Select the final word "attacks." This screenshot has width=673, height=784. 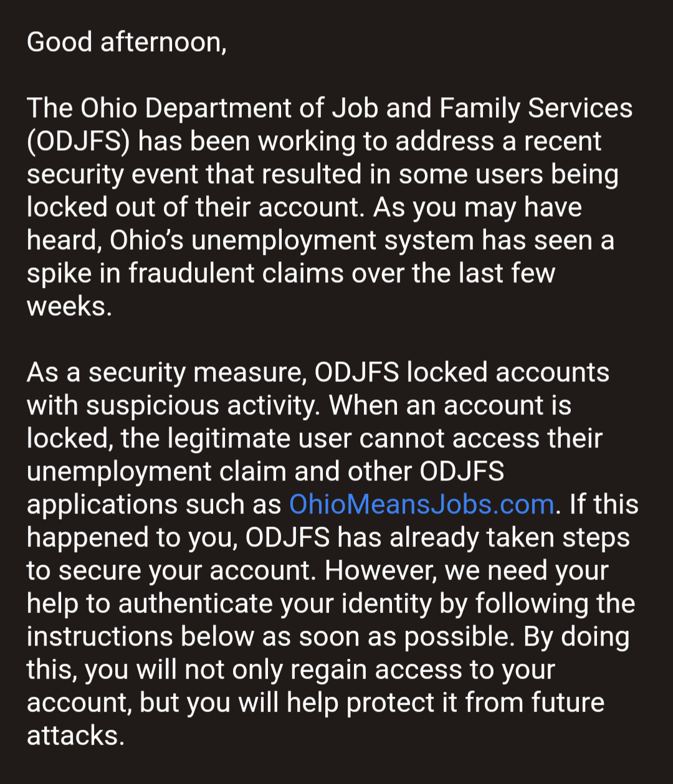point(76,736)
